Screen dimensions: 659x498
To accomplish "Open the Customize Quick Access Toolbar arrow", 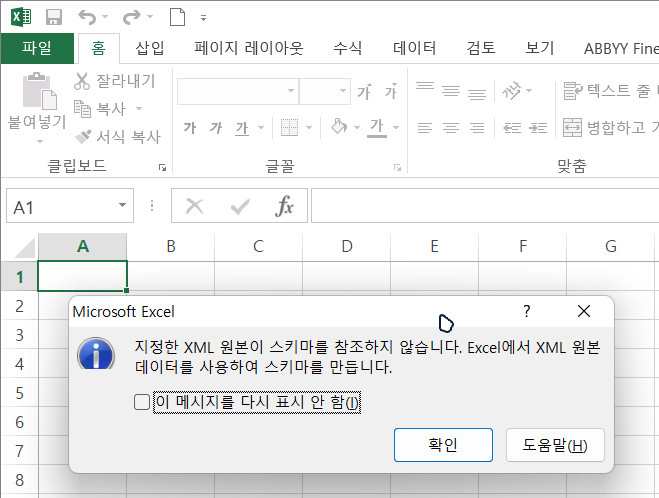I will pyautogui.click(x=203, y=18).
